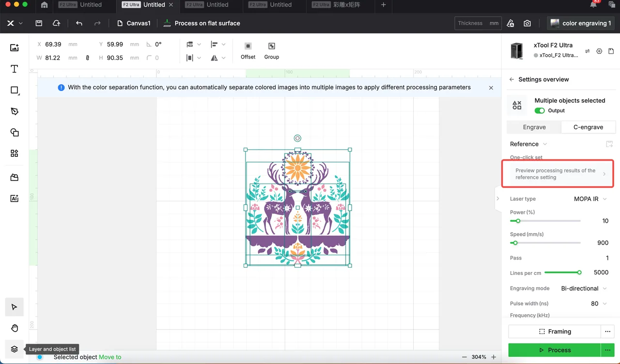620x364 pixels.
Task: Click the Power percentage slider handle
Action: tap(518, 221)
